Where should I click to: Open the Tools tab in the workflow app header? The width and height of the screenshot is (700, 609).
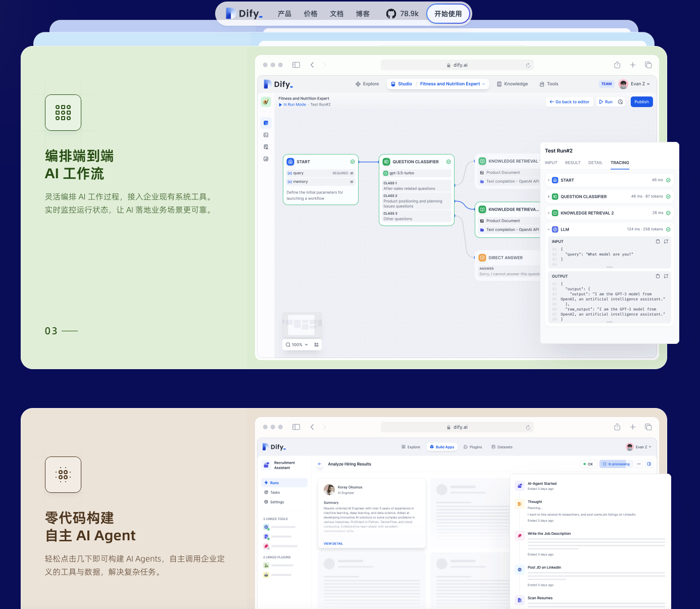pyautogui.click(x=549, y=84)
